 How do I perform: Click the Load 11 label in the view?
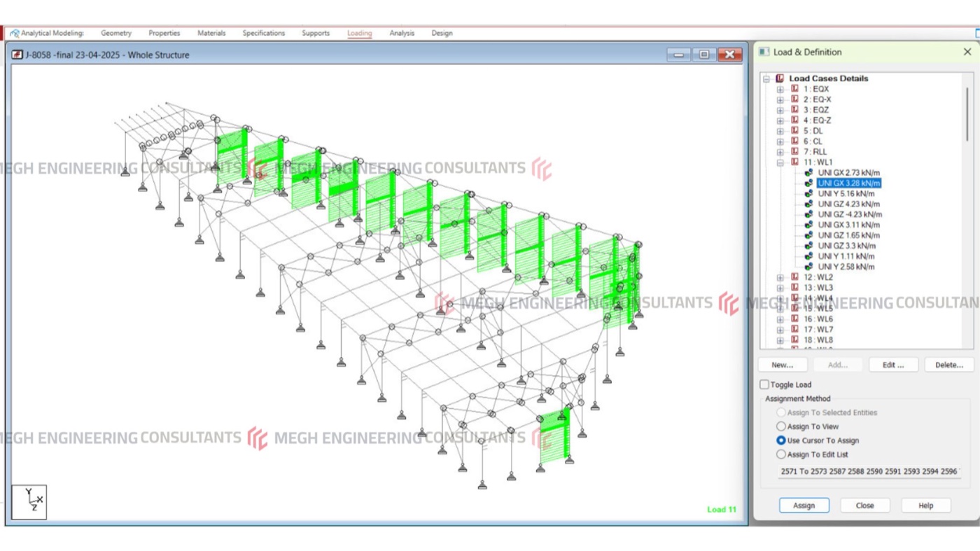tap(722, 510)
